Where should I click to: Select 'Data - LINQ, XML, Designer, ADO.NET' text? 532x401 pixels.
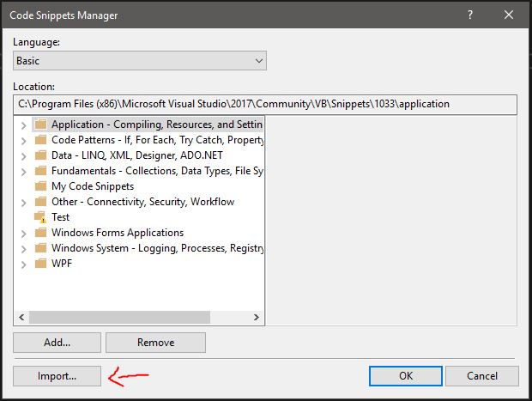point(137,155)
